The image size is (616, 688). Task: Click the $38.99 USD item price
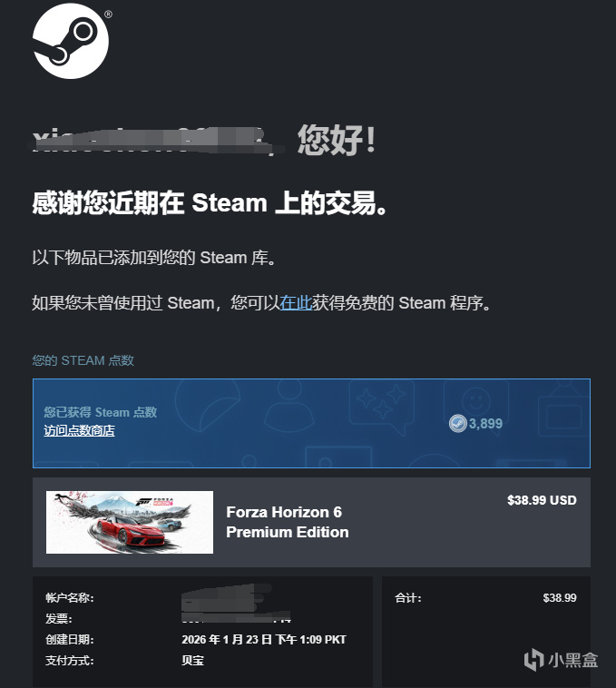tap(542, 500)
